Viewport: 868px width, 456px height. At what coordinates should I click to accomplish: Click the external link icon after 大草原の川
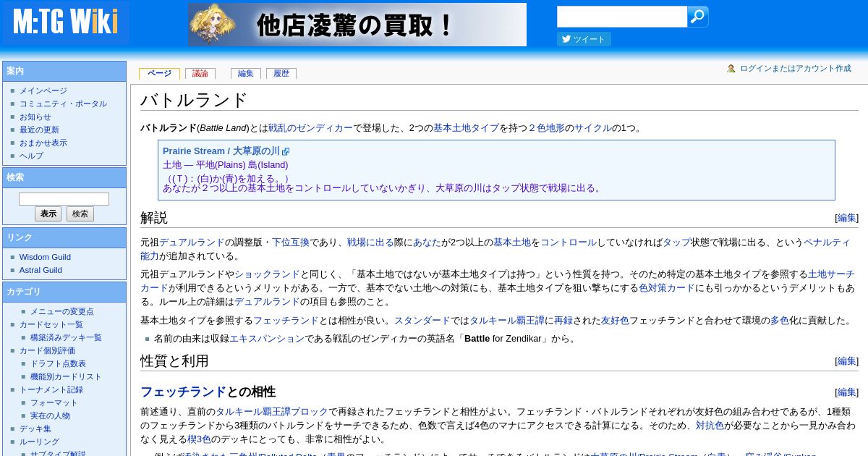tap(286, 152)
